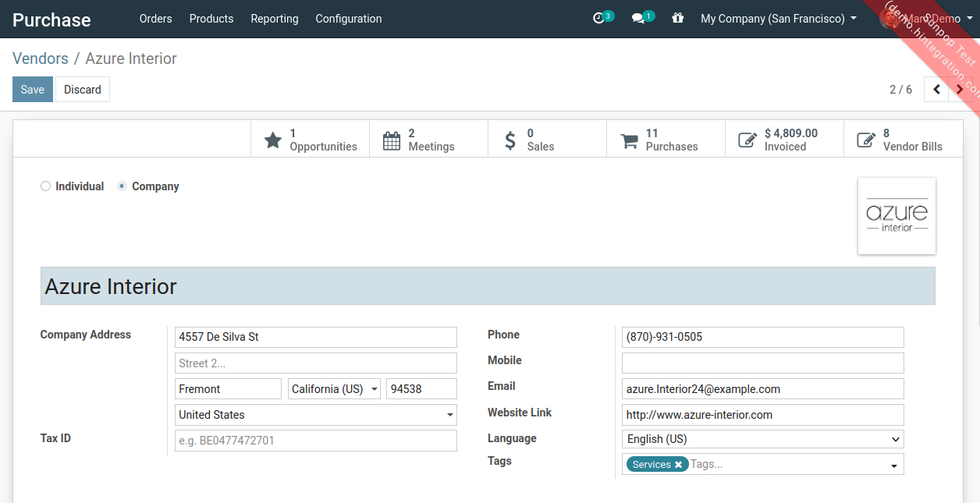Click the Meetings calendar icon
This screenshot has width=980, height=503.
pyautogui.click(x=392, y=140)
